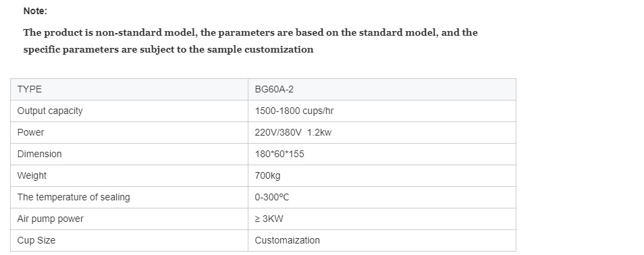Select the 700kg weight value
This screenshot has height=255, width=644.
point(268,176)
